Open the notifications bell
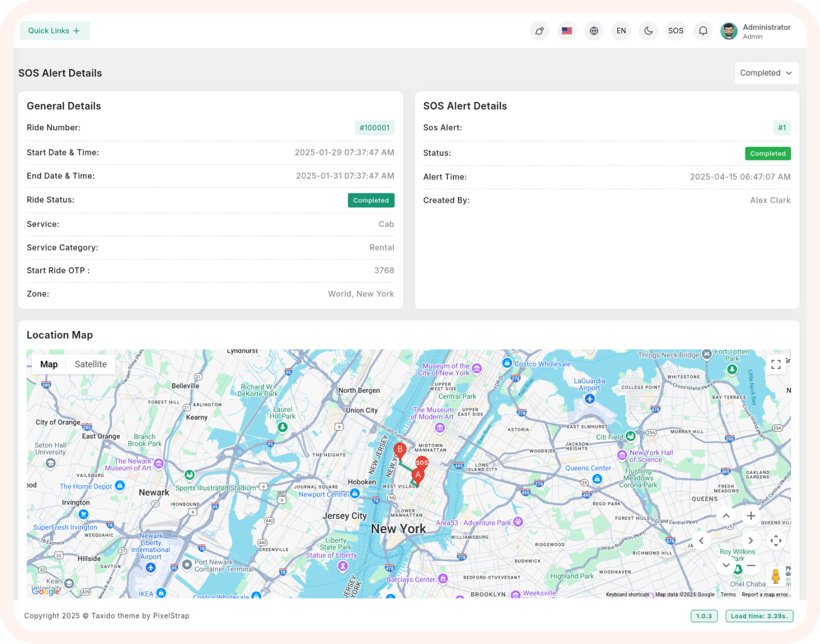Viewport: 820px width, 644px height. coord(703,31)
